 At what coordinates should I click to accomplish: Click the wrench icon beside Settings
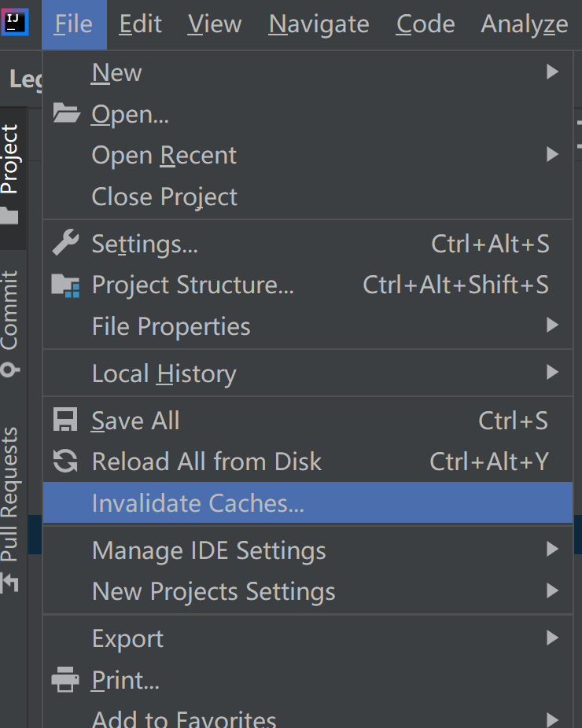coord(66,244)
